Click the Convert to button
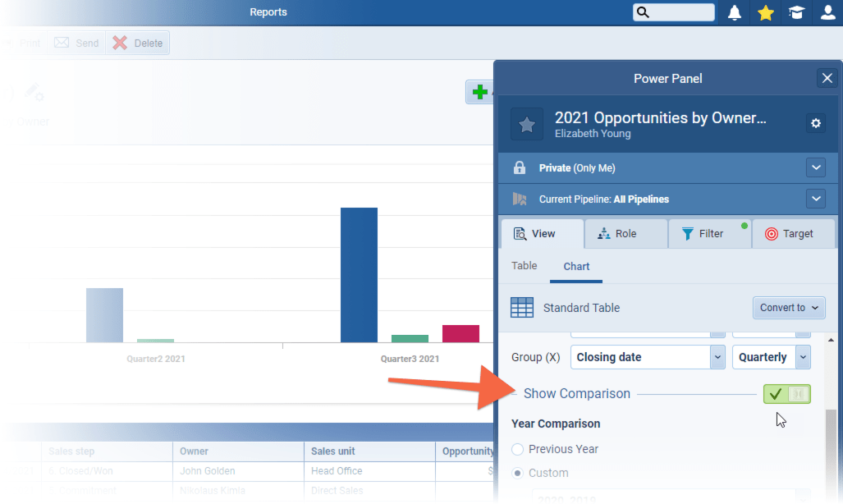The height and width of the screenshot is (504, 843). (x=789, y=308)
